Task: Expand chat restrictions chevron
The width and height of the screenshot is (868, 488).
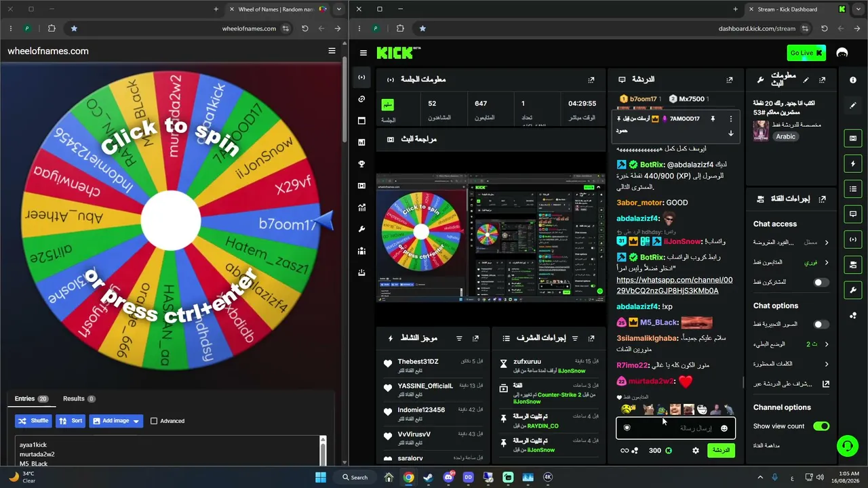Action: tap(826, 242)
